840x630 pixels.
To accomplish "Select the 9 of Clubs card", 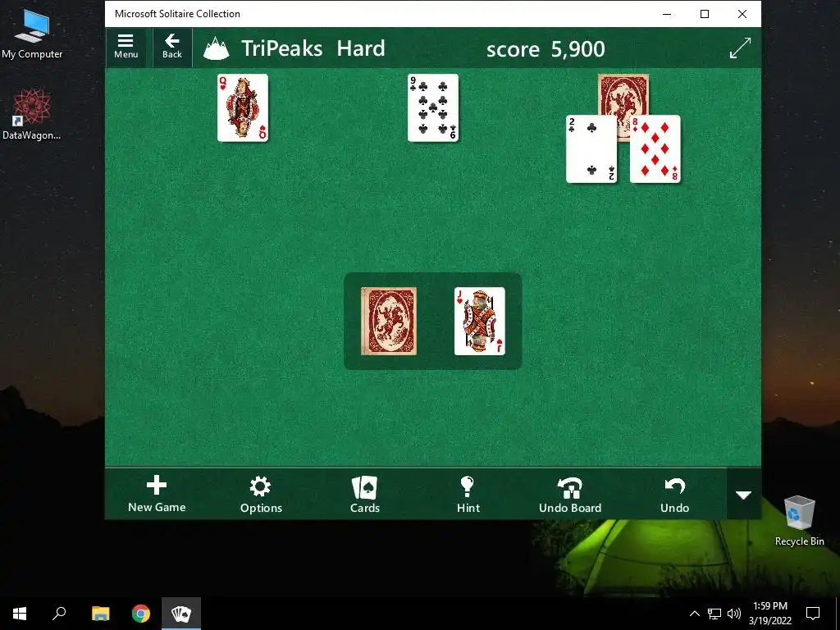I will click(x=433, y=107).
